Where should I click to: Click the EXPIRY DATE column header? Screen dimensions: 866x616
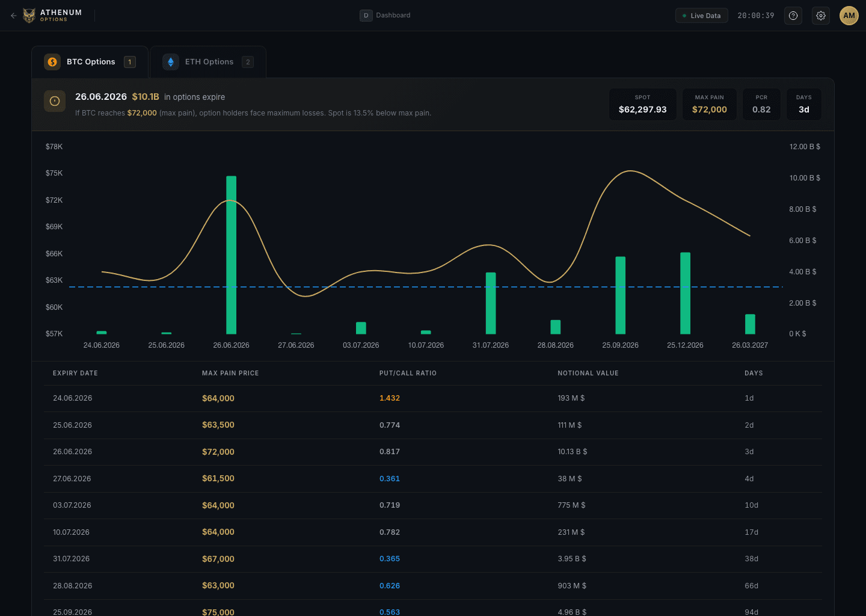point(75,374)
